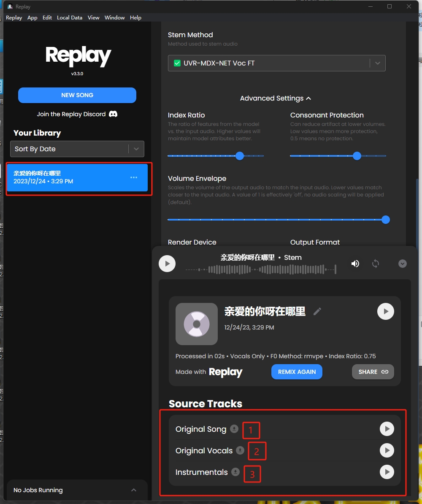The image size is (422, 504).
Task: Play the Original Vocals source track
Action: 387,450
